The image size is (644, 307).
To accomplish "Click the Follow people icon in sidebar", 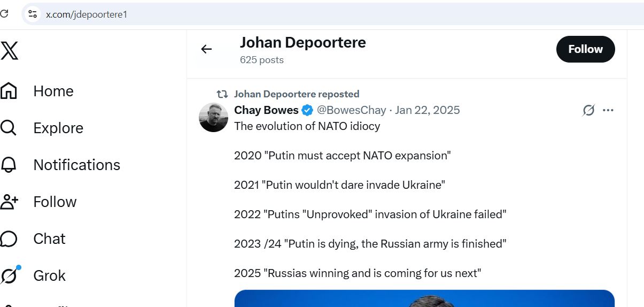I will click(9, 202).
